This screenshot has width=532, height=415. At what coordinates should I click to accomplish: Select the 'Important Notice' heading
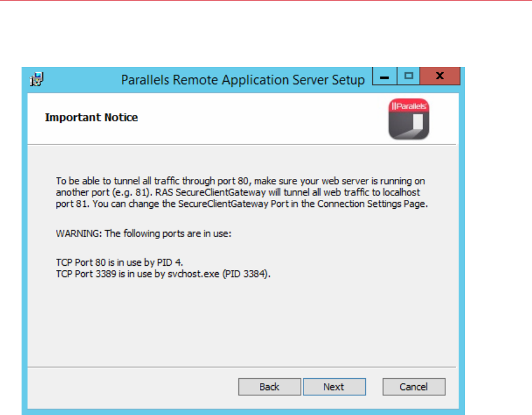[91, 117]
